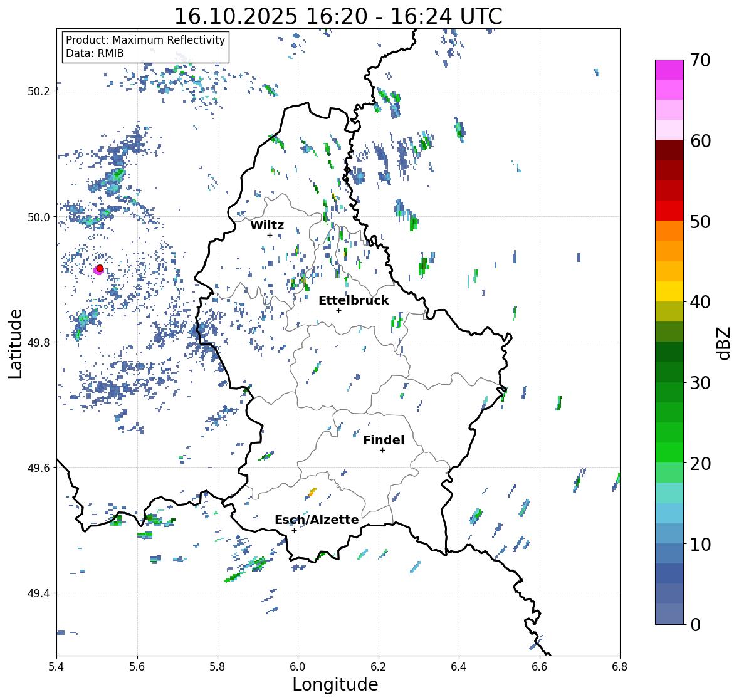Click the longitude tick label 6.4
The image size is (739, 700).
pyautogui.click(x=459, y=667)
